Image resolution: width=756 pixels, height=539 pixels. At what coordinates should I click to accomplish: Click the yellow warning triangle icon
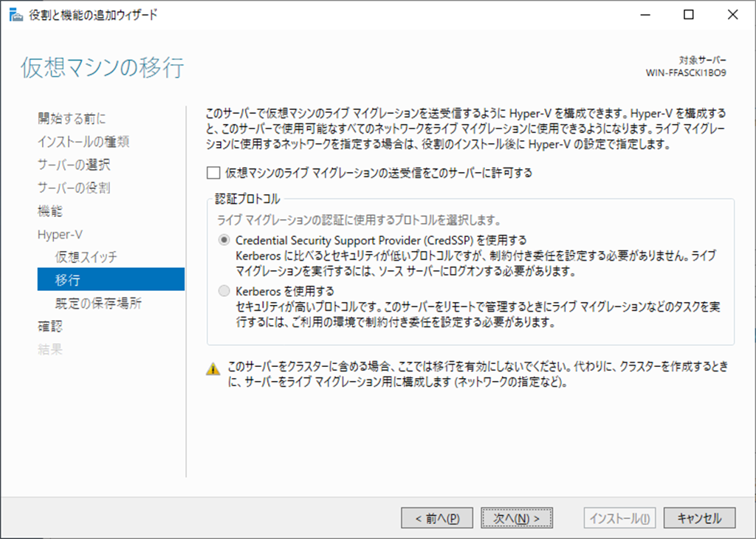point(213,368)
